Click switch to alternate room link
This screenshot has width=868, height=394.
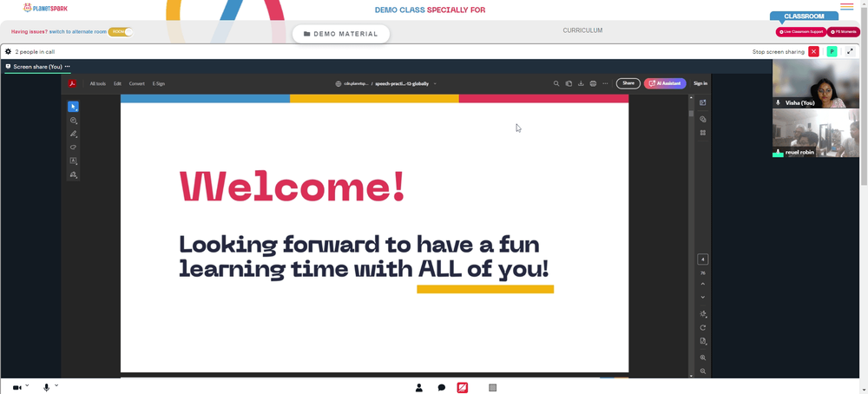coord(78,31)
